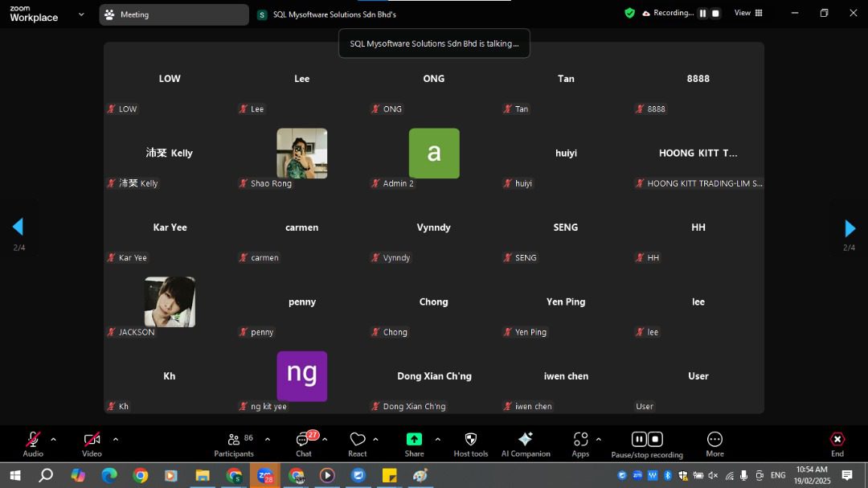Open the Apps panel
868x488 pixels.
pyautogui.click(x=580, y=442)
